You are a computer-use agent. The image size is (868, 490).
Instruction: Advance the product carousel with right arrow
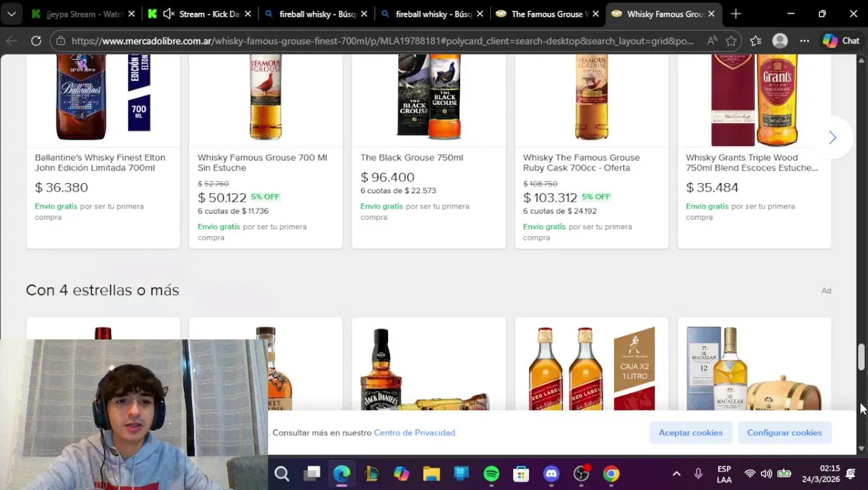tap(832, 137)
